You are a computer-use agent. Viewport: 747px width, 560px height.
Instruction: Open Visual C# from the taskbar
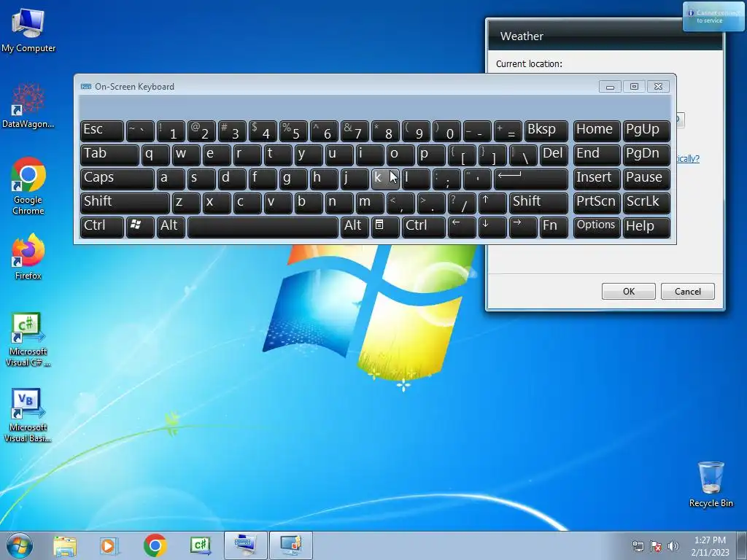(x=200, y=545)
